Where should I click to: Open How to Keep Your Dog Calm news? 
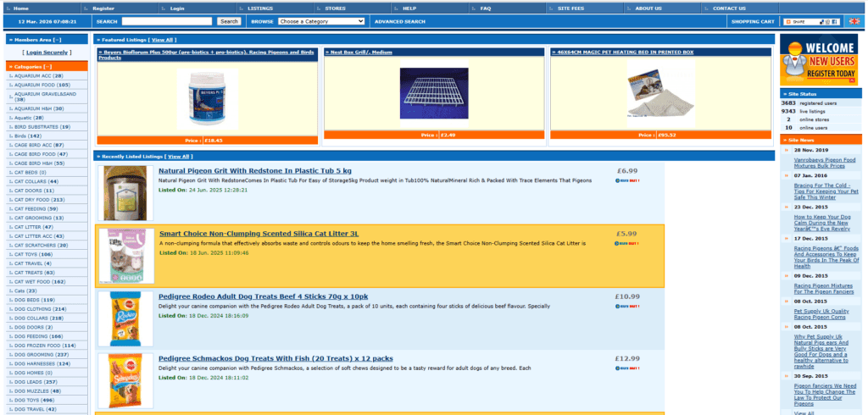click(x=822, y=223)
